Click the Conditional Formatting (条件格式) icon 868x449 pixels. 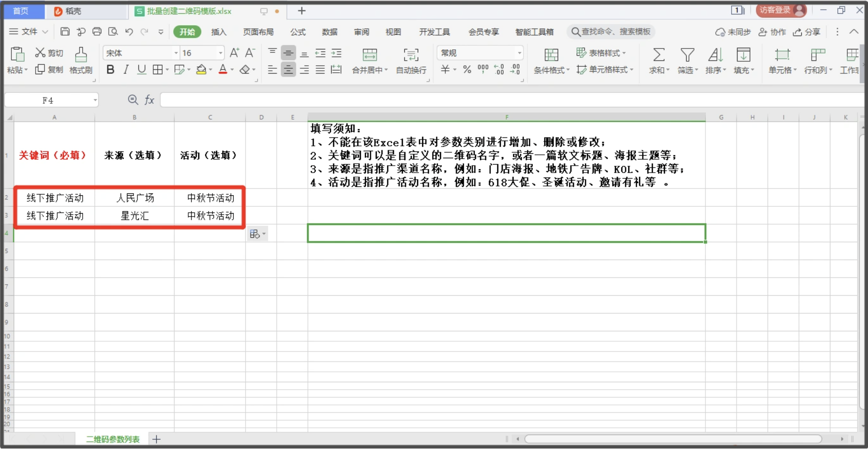[x=551, y=54]
